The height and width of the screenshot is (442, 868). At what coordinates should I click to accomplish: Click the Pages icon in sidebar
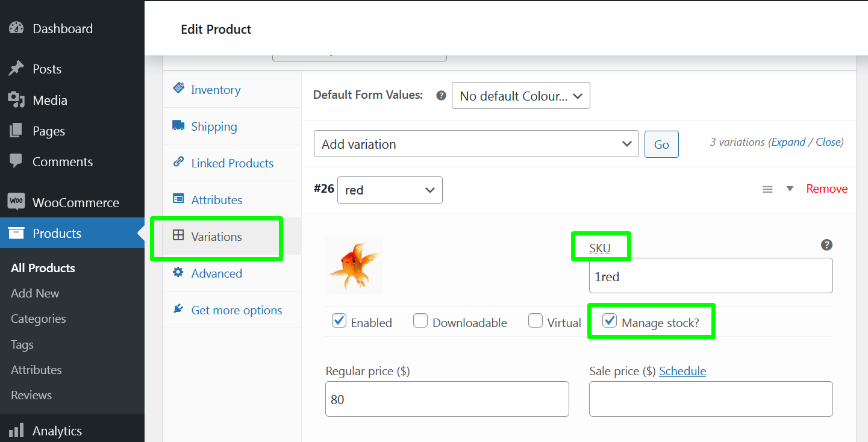16,131
